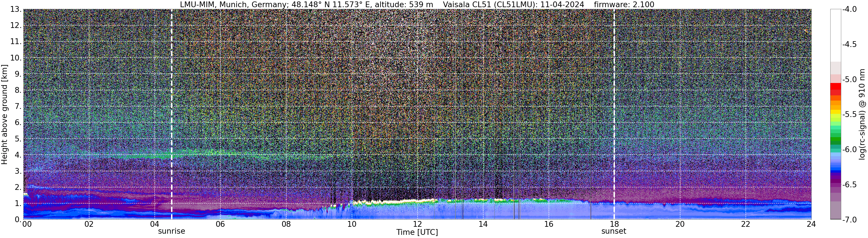The image size is (868, 238).
Task: Click the x-axis tick label '02'
Action: tap(89, 224)
